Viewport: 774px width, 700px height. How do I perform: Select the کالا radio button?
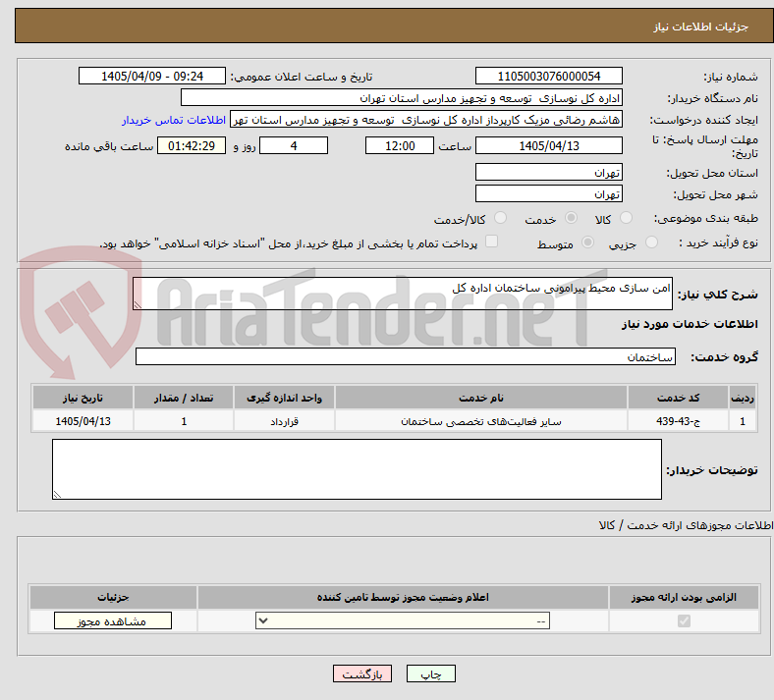point(626,218)
